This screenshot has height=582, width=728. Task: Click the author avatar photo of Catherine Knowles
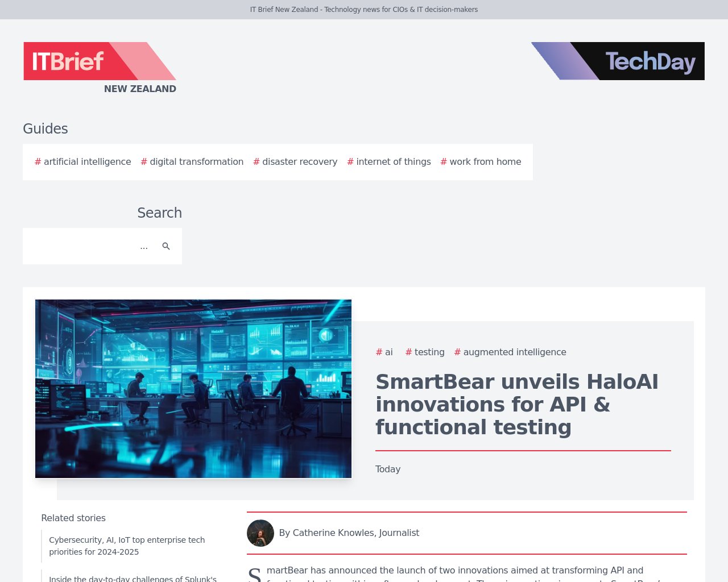[x=260, y=533]
